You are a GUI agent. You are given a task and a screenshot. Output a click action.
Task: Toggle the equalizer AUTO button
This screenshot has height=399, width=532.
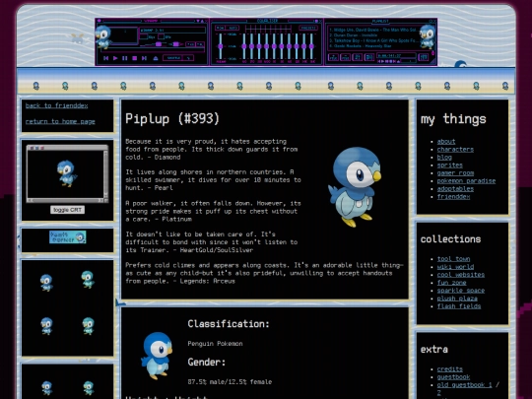pyautogui.click(x=233, y=28)
